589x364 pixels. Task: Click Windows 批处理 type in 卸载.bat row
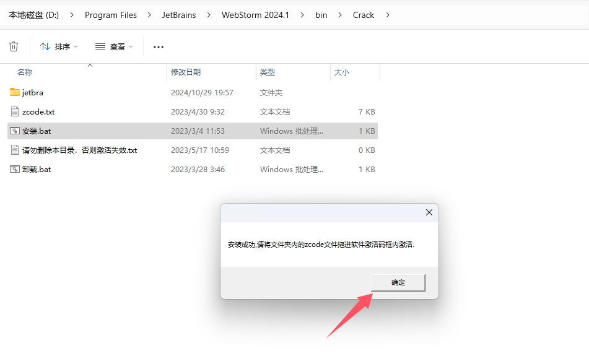point(292,170)
